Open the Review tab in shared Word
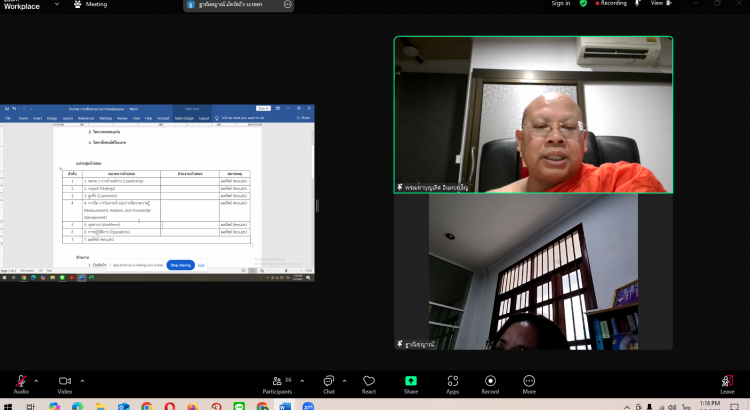The image size is (750, 410). (x=122, y=118)
